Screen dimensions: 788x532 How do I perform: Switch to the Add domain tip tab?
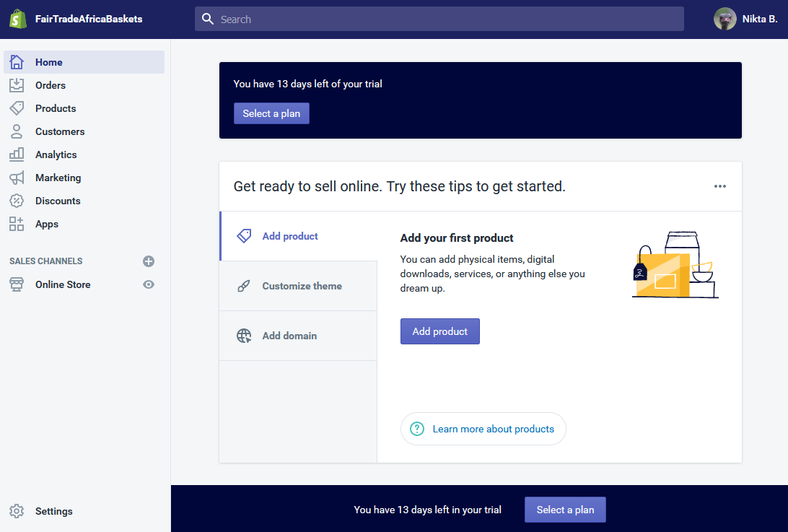click(x=299, y=336)
